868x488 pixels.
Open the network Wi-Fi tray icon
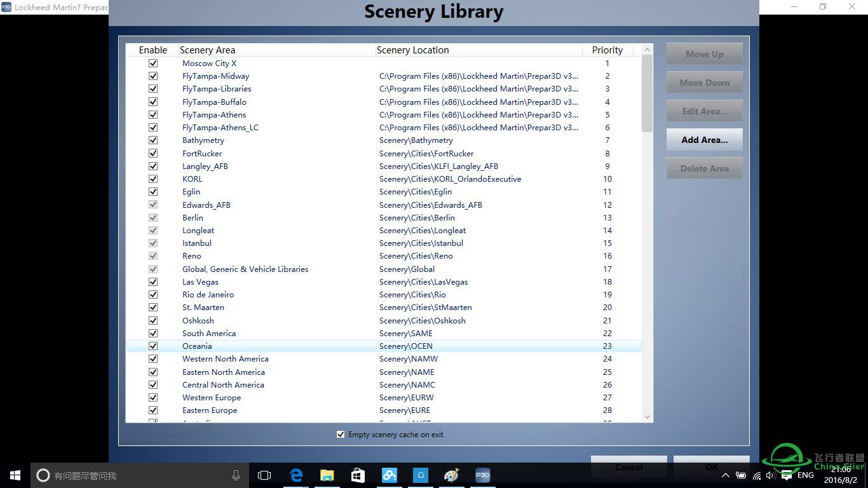pos(756,475)
